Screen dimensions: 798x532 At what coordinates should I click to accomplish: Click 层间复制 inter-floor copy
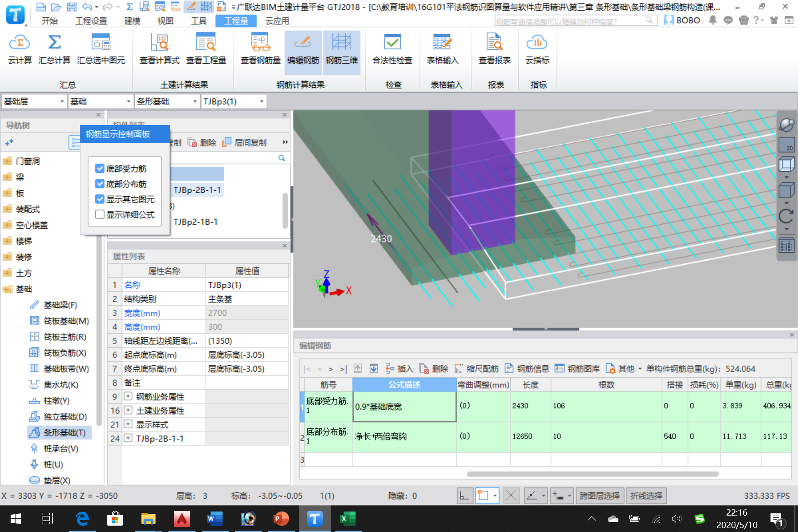[244, 142]
